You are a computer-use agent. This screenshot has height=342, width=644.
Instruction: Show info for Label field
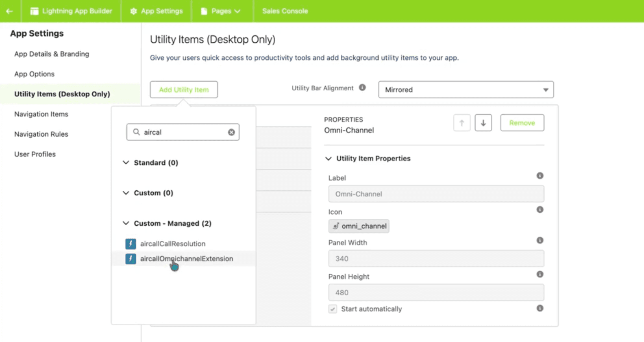coord(540,176)
